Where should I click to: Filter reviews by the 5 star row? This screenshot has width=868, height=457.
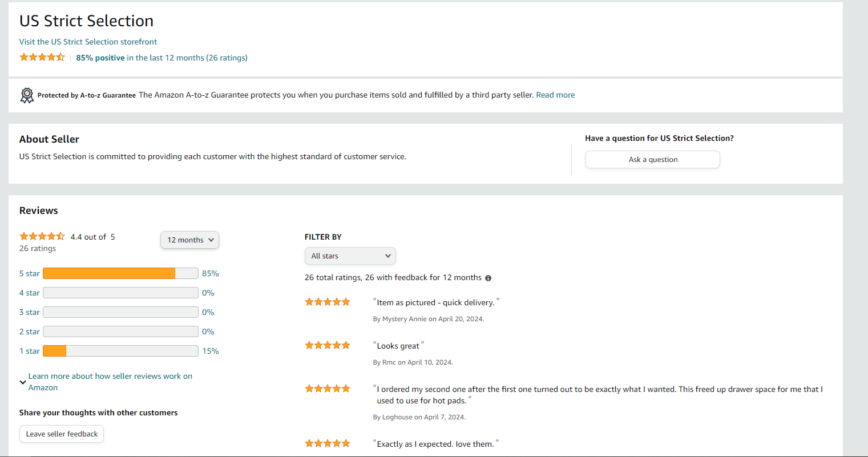pyautogui.click(x=29, y=274)
